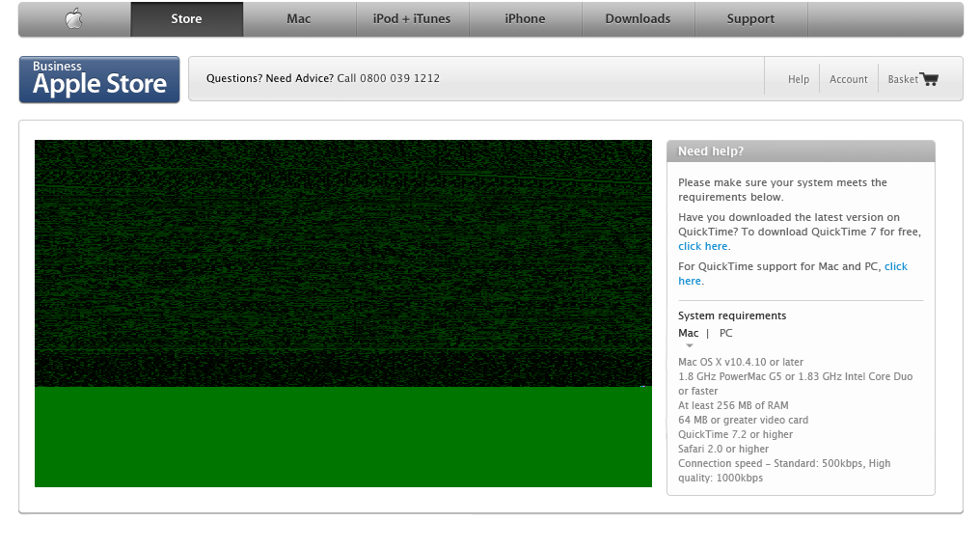Go to the Mac tab

[299, 19]
